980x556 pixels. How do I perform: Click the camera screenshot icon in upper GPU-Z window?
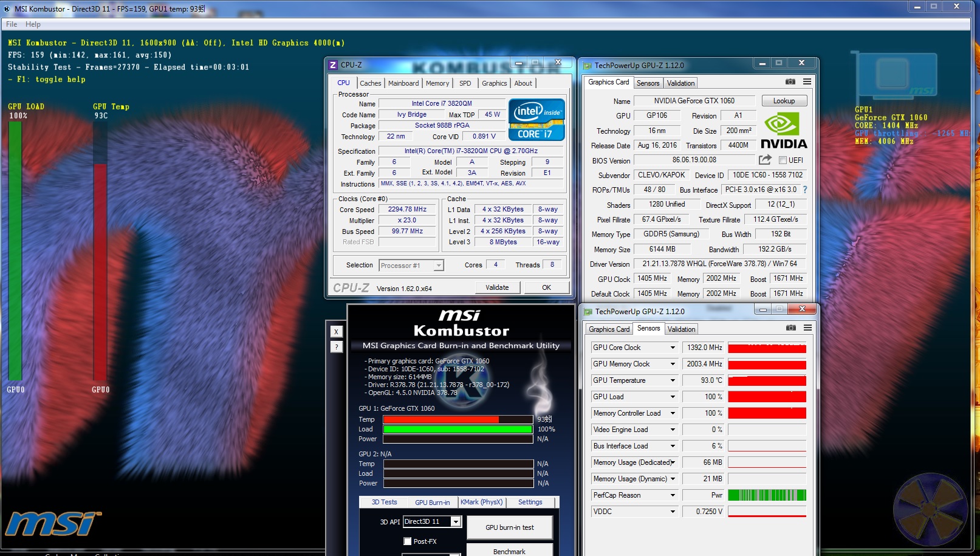[x=790, y=81]
